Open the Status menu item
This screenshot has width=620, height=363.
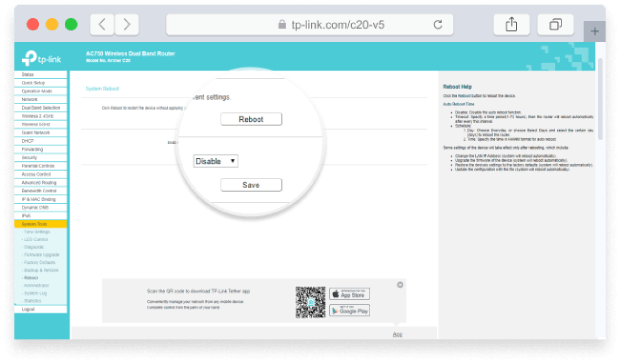(41, 74)
